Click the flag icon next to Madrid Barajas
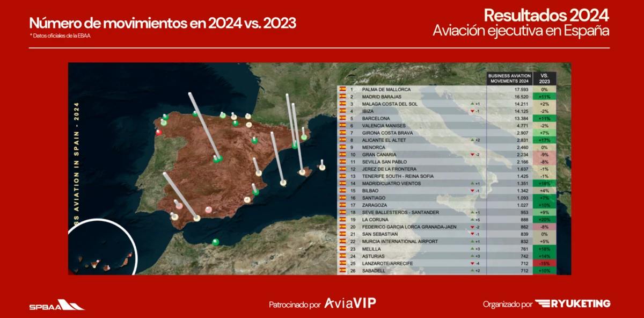644x318 pixels. pyautogui.click(x=342, y=97)
